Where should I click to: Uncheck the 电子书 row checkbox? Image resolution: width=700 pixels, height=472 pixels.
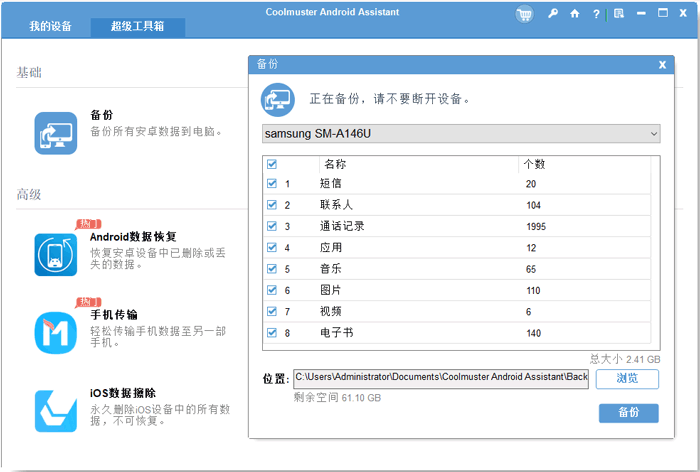tap(272, 333)
